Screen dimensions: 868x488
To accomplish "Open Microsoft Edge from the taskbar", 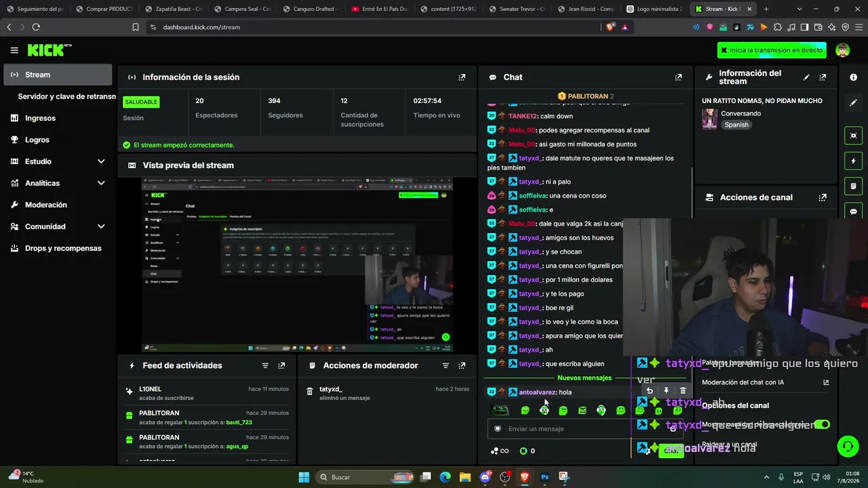I will point(446,477).
